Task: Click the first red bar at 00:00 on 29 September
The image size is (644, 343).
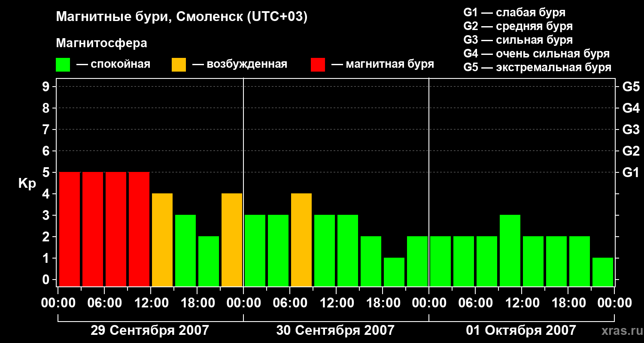Action: click(x=70, y=229)
